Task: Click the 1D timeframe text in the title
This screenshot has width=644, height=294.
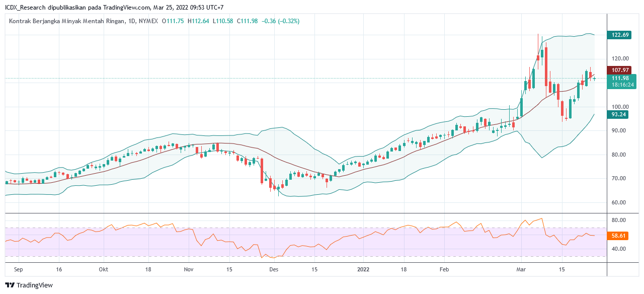Action: [131, 21]
